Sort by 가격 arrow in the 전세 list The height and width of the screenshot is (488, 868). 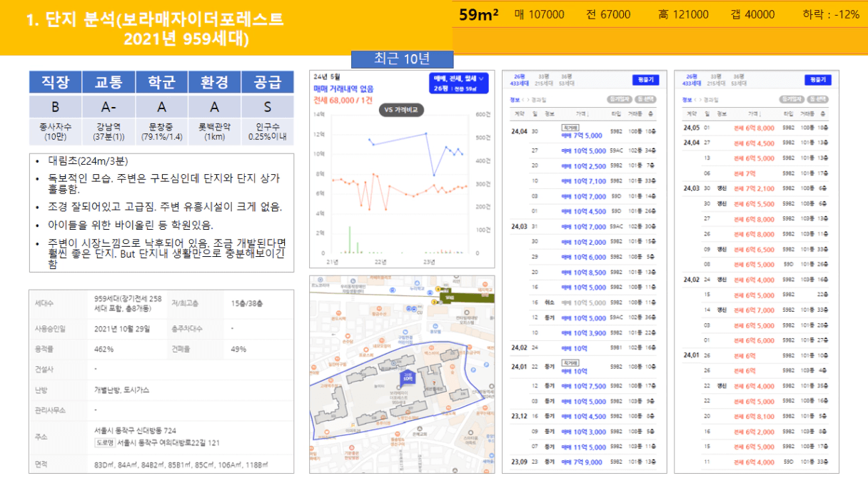click(x=760, y=114)
